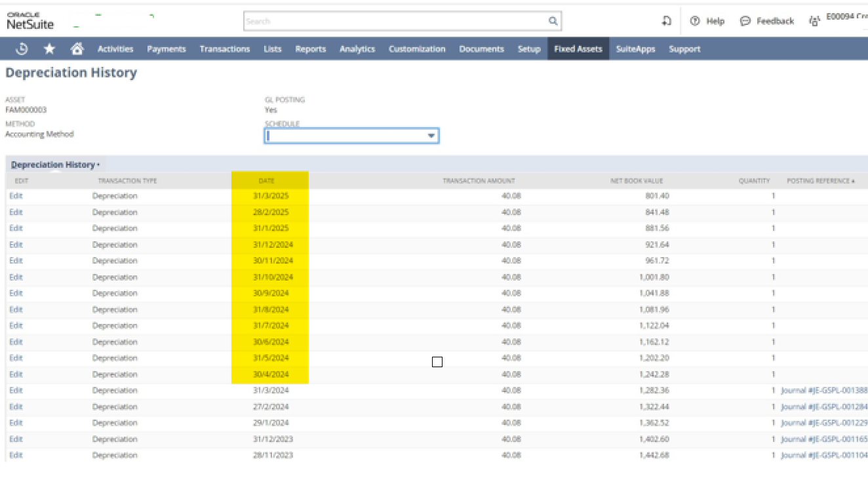868x478 pixels.
Task: Open the Recent Records history icon
Action: tap(21, 49)
